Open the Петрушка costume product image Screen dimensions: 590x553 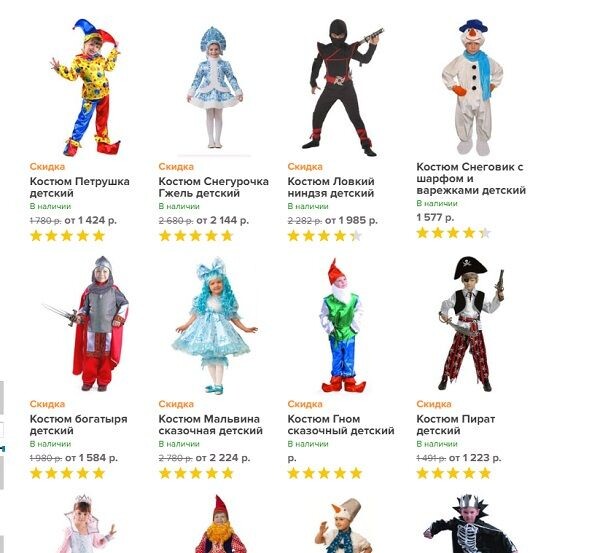click(86, 87)
